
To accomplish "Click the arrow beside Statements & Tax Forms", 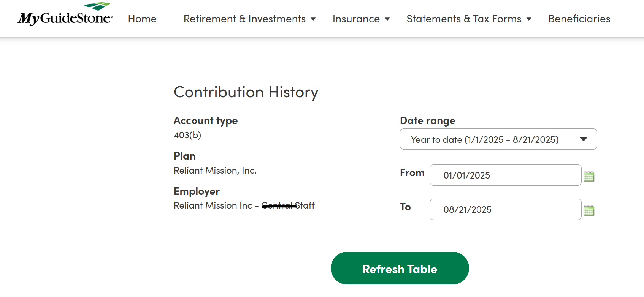I will point(529,19).
